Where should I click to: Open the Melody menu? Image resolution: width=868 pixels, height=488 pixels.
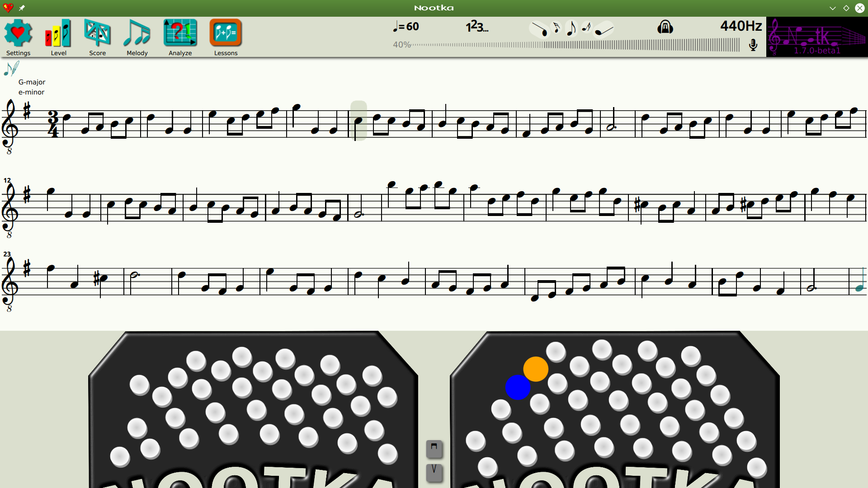137,38
